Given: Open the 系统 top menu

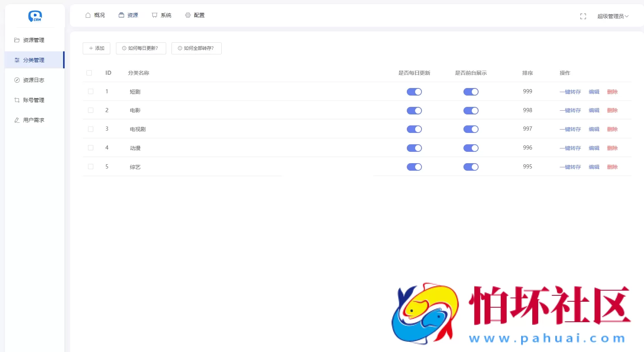Looking at the screenshot, I should pyautogui.click(x=162, y=15).
